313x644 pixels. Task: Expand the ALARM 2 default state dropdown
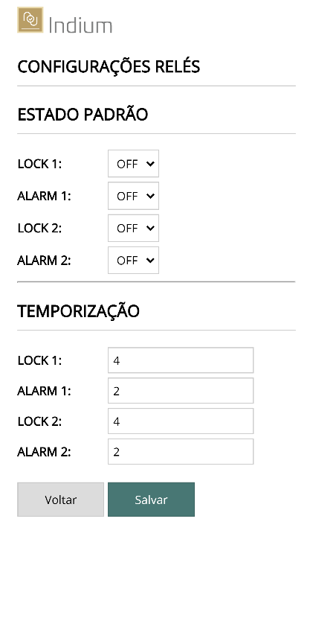pos(133,260)
